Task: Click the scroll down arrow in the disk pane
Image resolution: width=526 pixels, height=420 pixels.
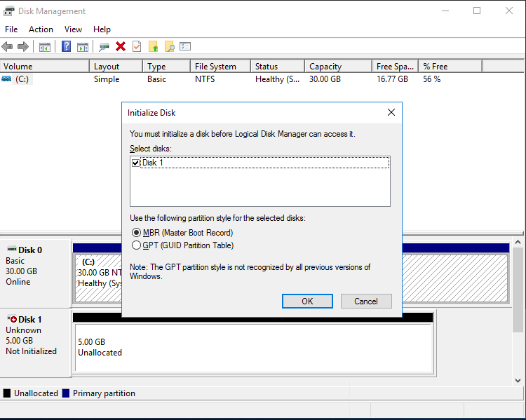Action: click(x=518, y=379)
